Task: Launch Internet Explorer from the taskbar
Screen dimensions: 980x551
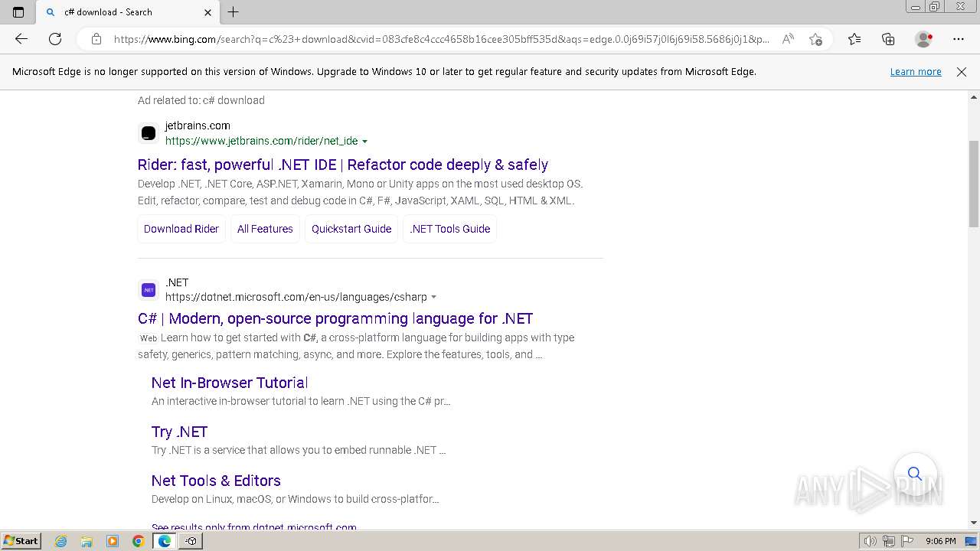Action: (x=61, y=541)
